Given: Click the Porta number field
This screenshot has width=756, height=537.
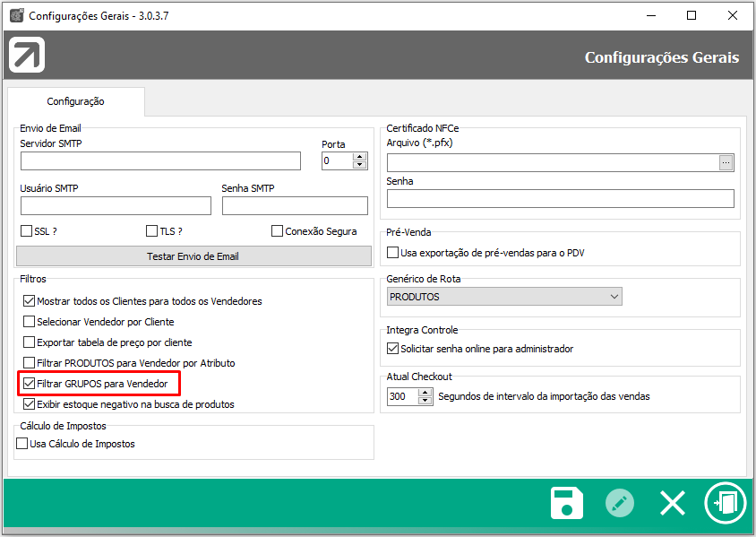Looking at the screenshot, I should (338, 161).
